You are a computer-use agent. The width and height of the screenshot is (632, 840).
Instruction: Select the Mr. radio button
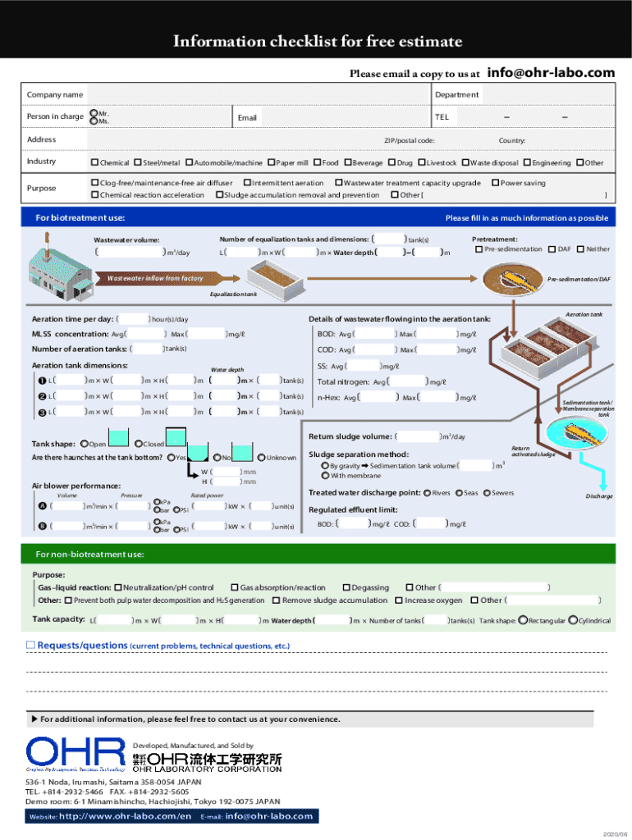click(94, 112)
